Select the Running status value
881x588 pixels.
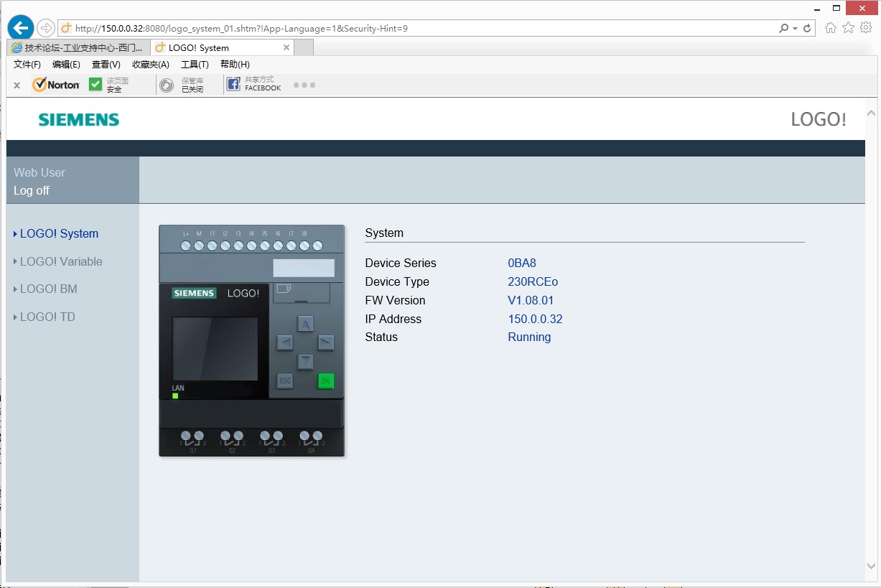click(529, 337)
